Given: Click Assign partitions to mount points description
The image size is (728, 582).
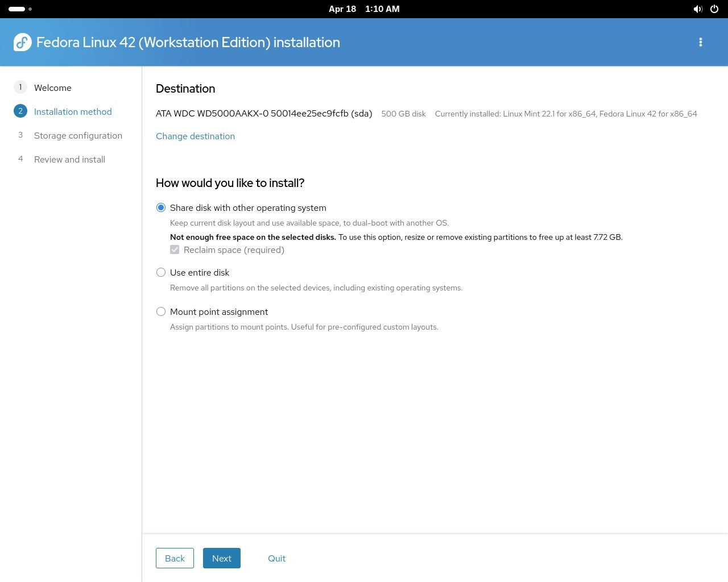Looking at the screenshot, I should (x=304, y=327).
